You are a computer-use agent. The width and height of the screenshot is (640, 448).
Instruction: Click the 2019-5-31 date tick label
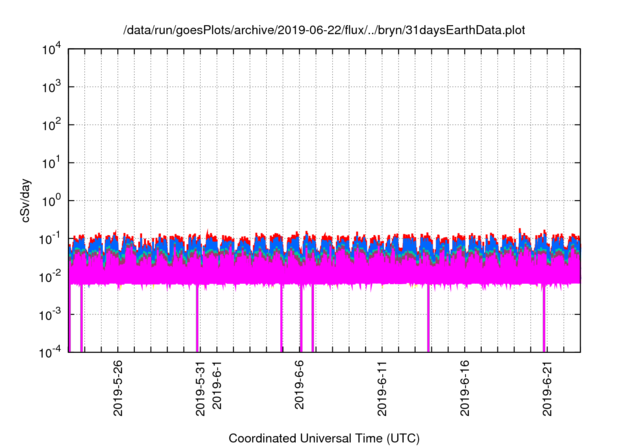(200, 388)
